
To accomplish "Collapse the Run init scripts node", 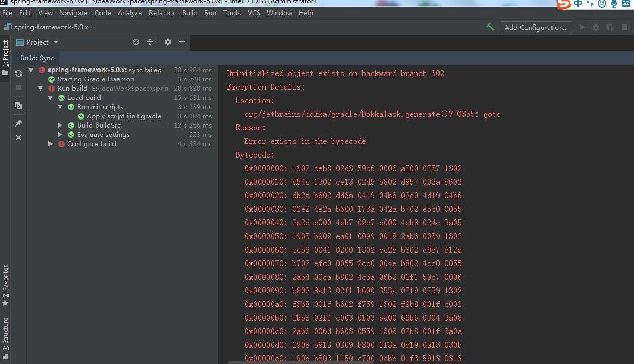I will pos(60,107).
